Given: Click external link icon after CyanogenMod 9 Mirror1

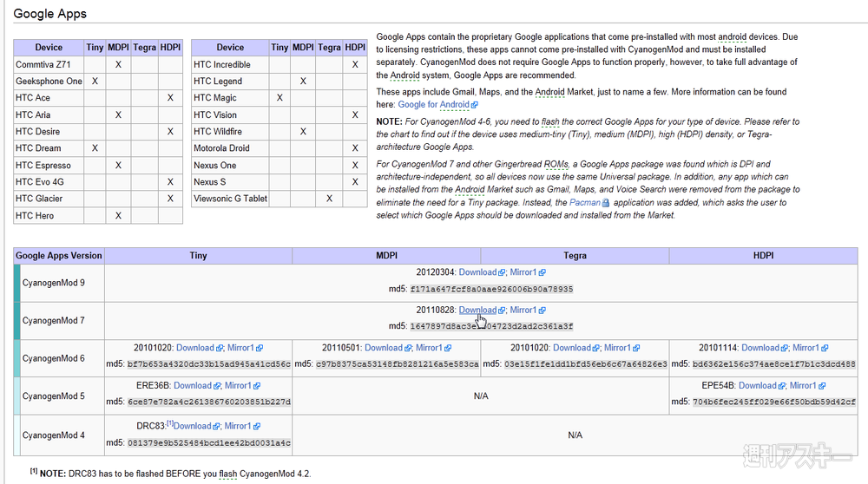Looking at the screenshot, I should (542, 272).
